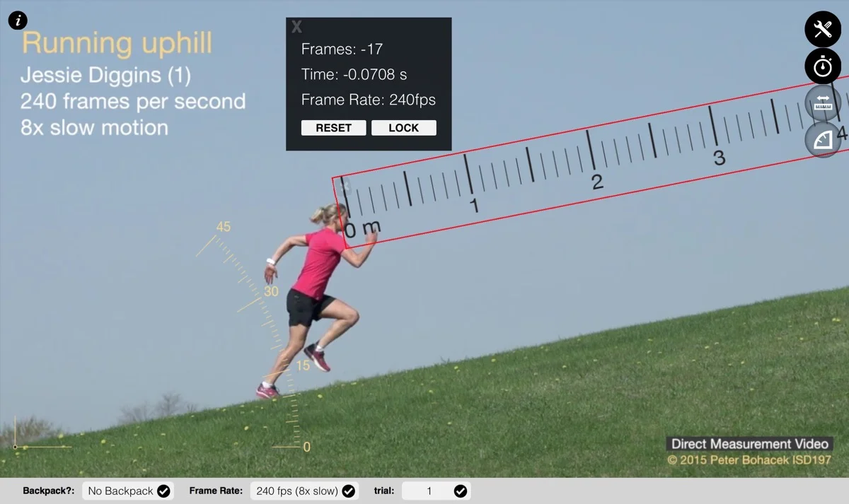This screenshot has height=504, width=849.
Task: Click the checkmark on the Backpack selector
Action: 163,491
